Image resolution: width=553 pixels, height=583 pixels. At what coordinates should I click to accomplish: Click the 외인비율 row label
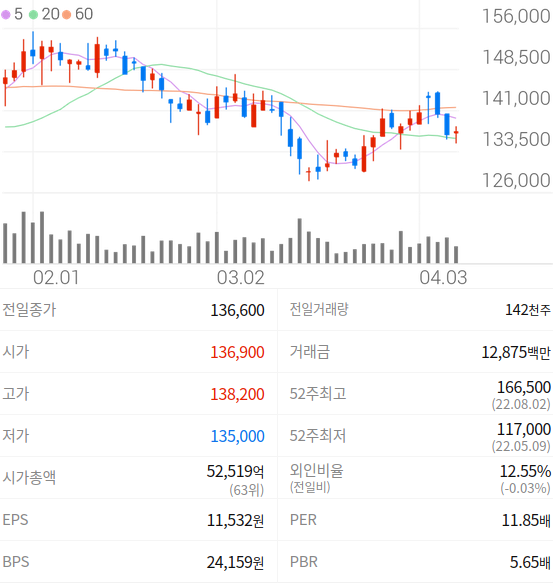316,471
